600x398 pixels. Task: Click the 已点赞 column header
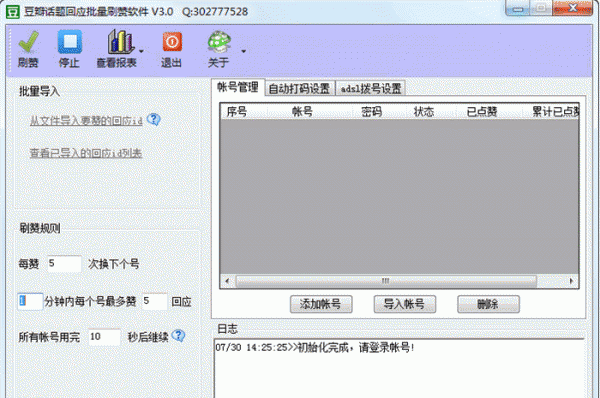[x=488, y=112]
